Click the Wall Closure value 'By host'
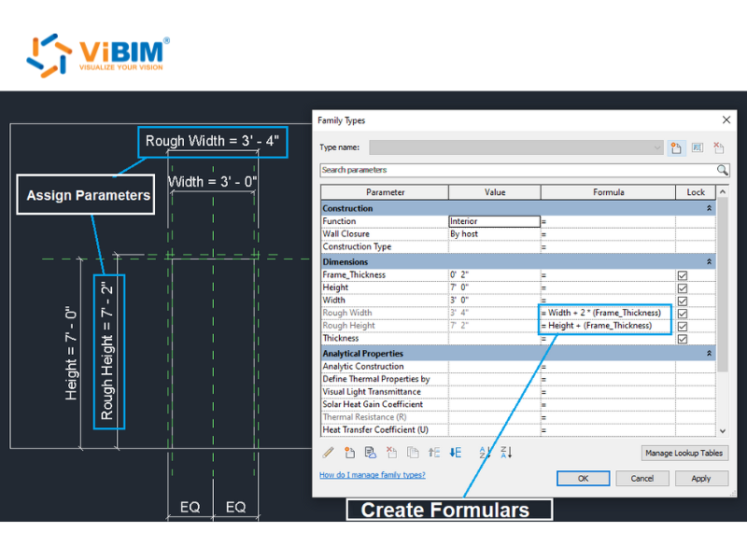 point(495,234)
